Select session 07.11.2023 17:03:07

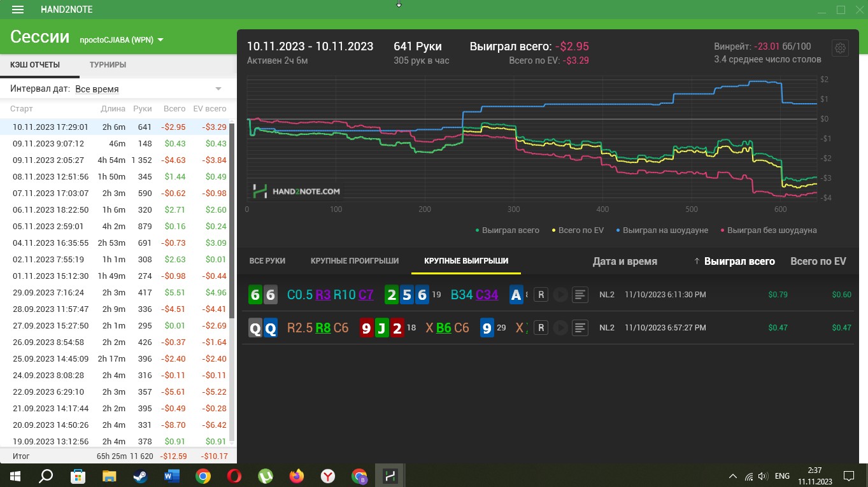115,194
